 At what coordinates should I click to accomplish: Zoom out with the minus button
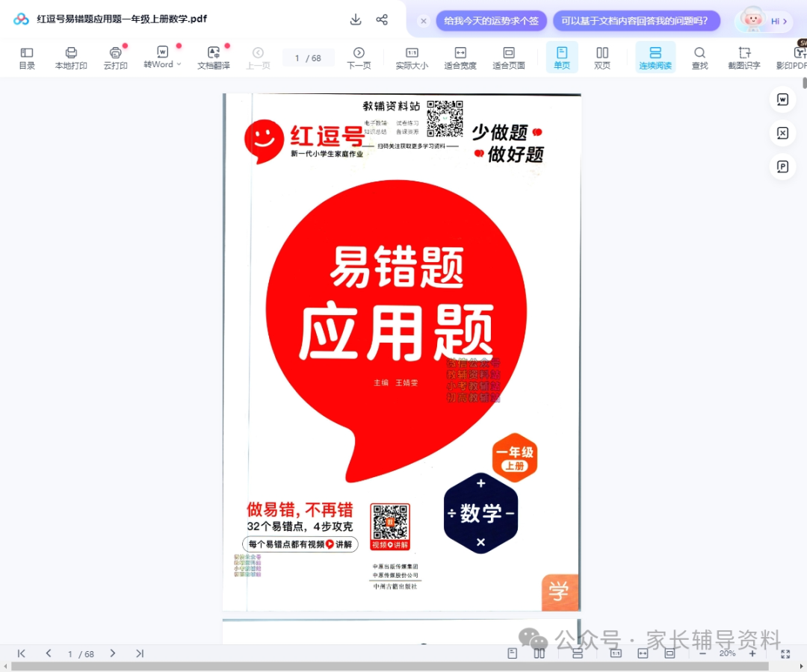[702, 653]
